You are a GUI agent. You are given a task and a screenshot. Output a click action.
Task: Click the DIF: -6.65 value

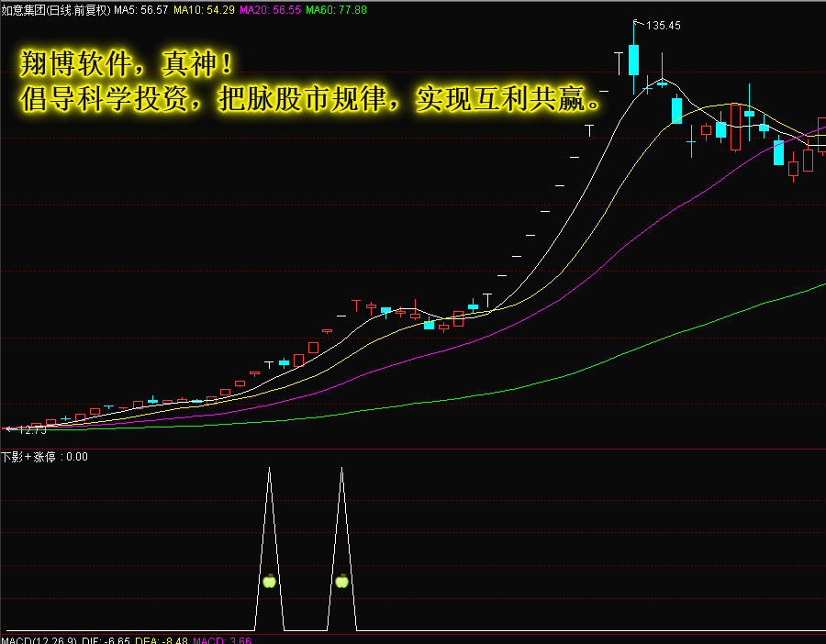tap(106, 640)
